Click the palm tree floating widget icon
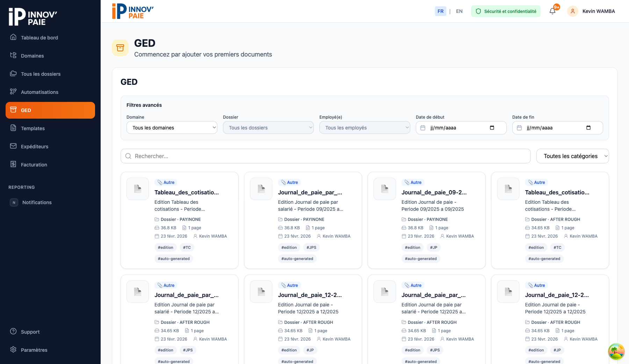629x364 pixels. 616,351
